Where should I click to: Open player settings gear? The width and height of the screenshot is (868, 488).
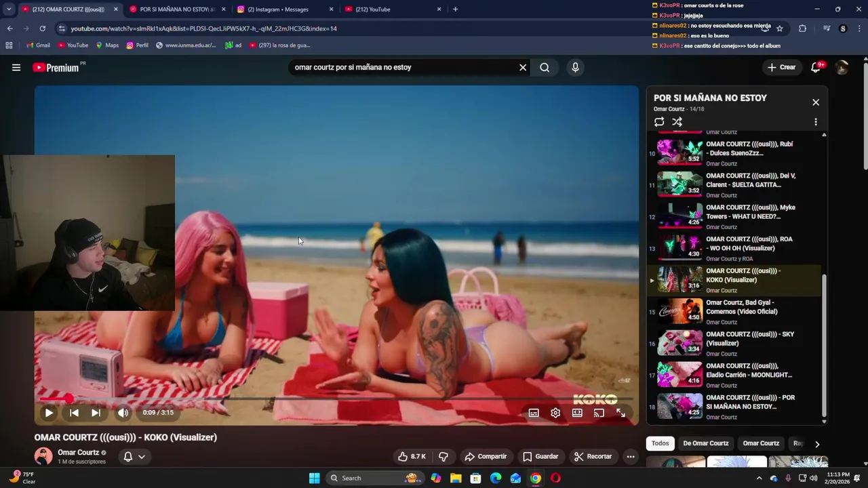(x=555, y=413)
